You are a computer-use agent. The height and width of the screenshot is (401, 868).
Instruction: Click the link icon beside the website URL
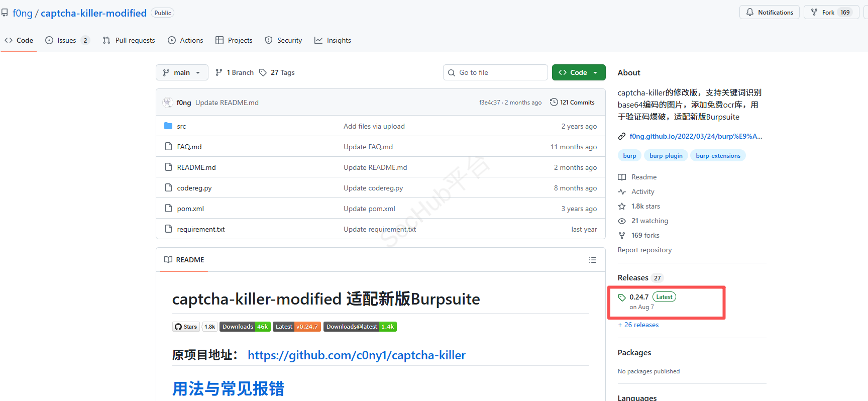pos(622,136)
